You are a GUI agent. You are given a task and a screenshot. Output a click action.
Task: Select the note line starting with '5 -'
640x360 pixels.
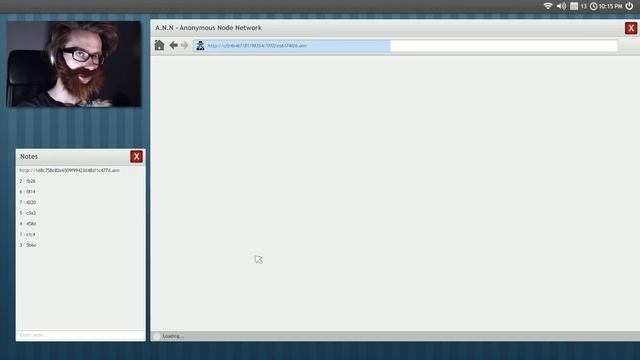click(27, 213)
